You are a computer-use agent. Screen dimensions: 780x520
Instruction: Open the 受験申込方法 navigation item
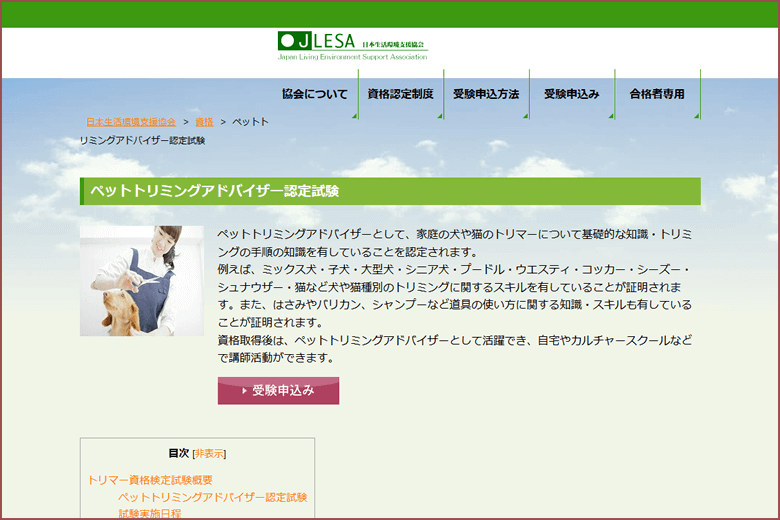pyautogui.click(x=486, y=94)
